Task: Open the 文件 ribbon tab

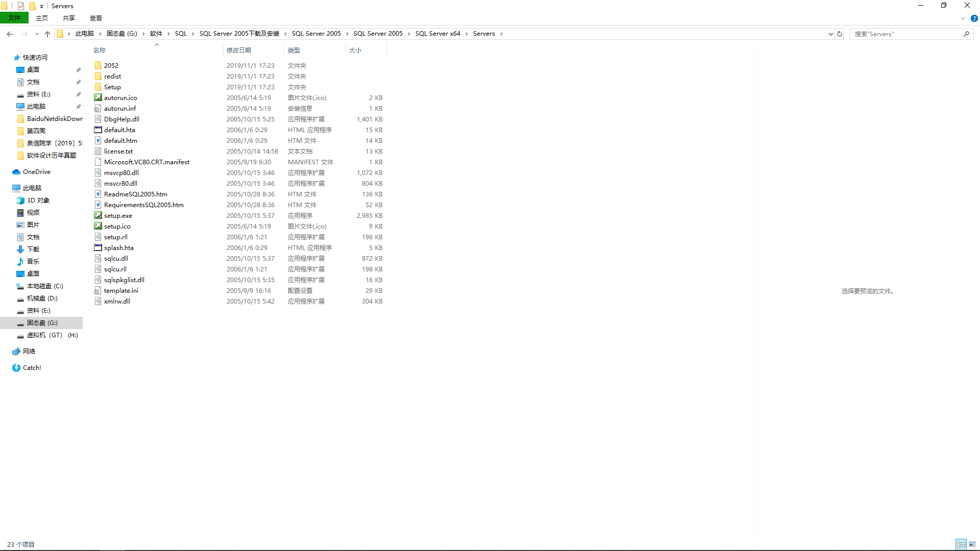Action: click(14, 18)
